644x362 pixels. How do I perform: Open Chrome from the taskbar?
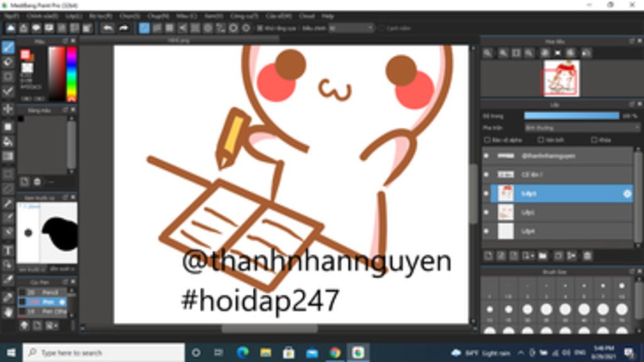point(335,353)
